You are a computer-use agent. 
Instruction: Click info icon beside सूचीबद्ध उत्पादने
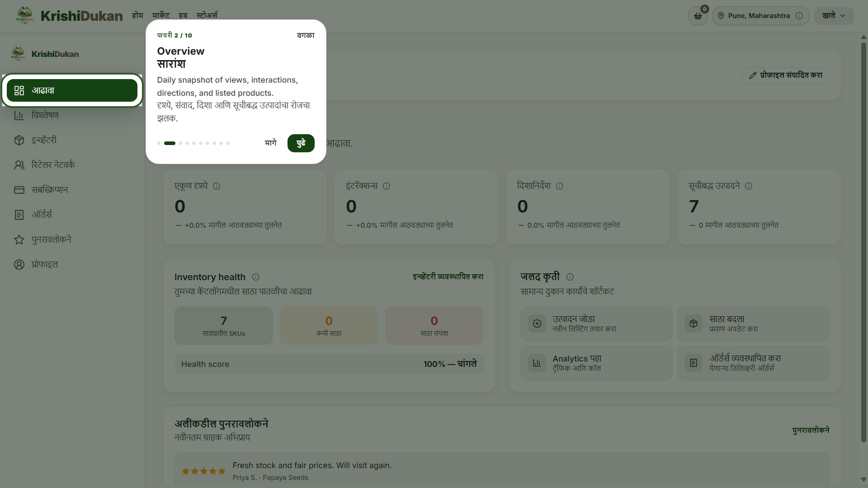pyautogui.click(x=749, y=186)
